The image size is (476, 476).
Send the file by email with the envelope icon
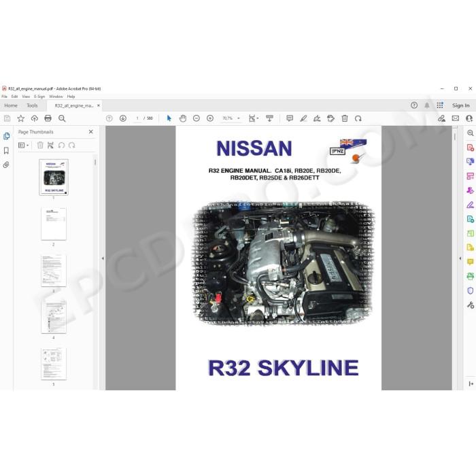coord(456,118)
